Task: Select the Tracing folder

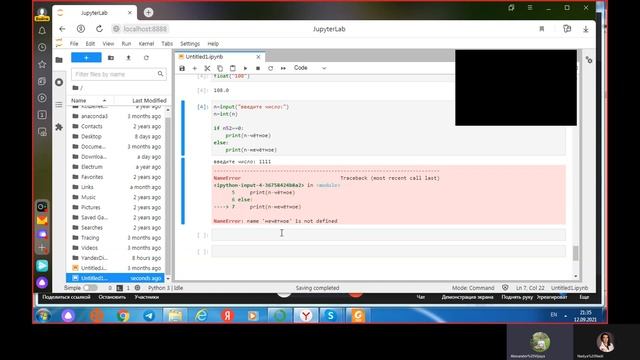Action: 116,238
